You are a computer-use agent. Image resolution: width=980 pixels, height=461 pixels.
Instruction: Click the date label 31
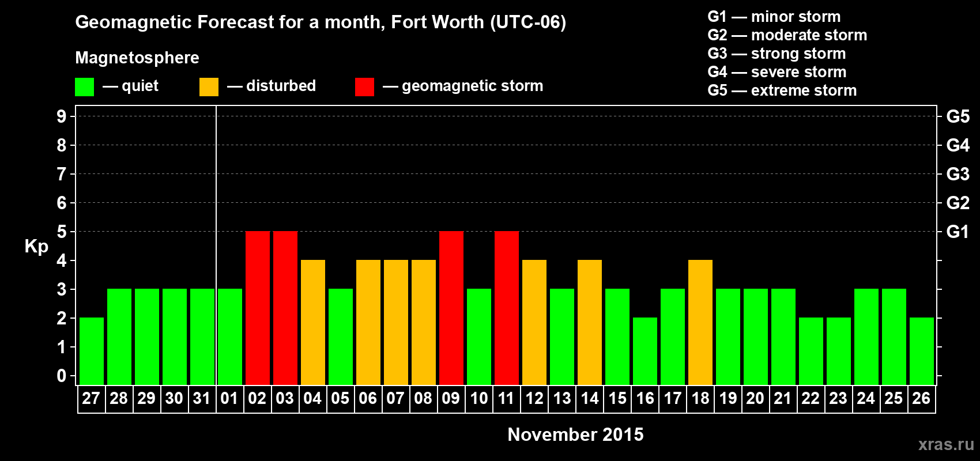(x=202, y=399)
